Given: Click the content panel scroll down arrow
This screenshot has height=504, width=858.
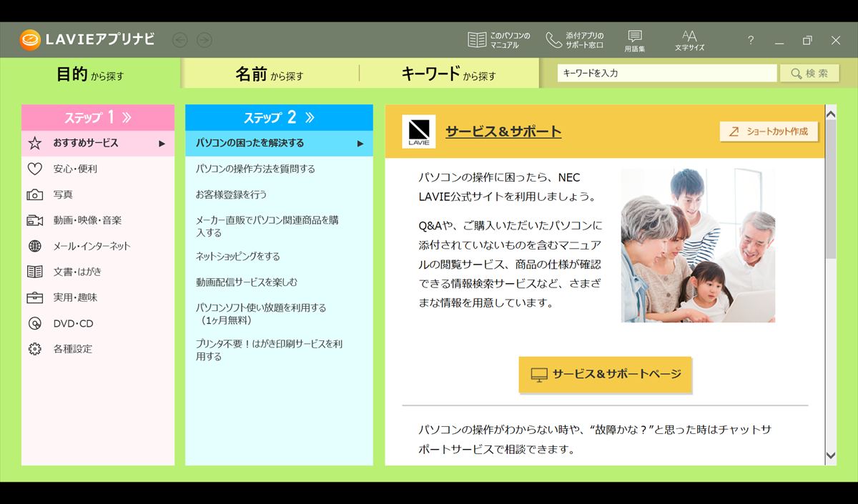Looking at the screenshot, I should (x=831, y=455).
